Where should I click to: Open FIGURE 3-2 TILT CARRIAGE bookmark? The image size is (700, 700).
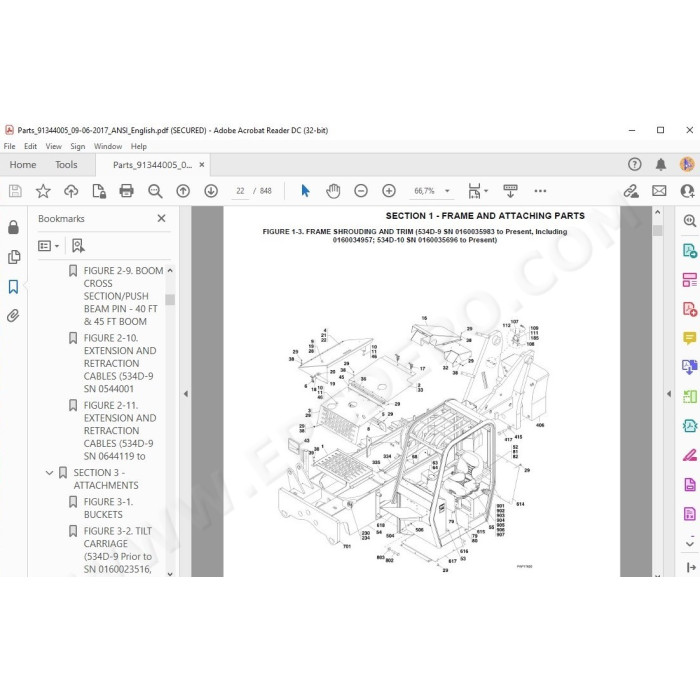117,550
